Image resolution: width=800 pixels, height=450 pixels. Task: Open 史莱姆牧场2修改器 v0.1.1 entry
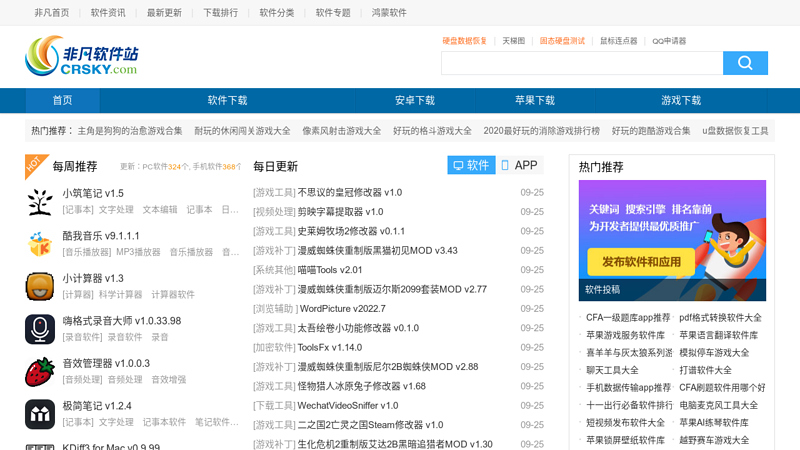[x=351, y=231]
